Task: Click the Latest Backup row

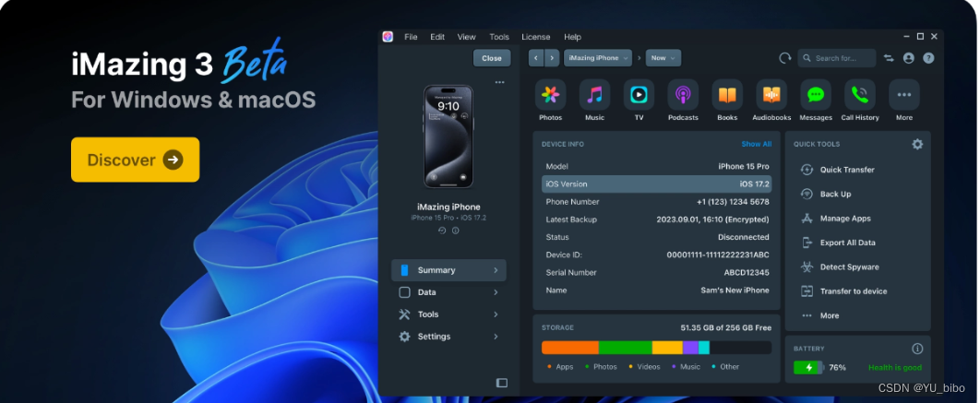Action: 656,219
